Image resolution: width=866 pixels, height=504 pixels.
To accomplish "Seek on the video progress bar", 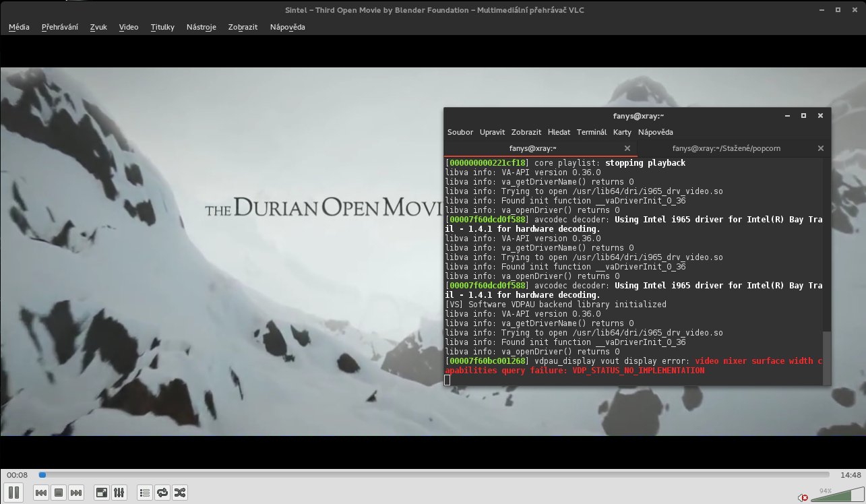I will click(x=434, y=475).
